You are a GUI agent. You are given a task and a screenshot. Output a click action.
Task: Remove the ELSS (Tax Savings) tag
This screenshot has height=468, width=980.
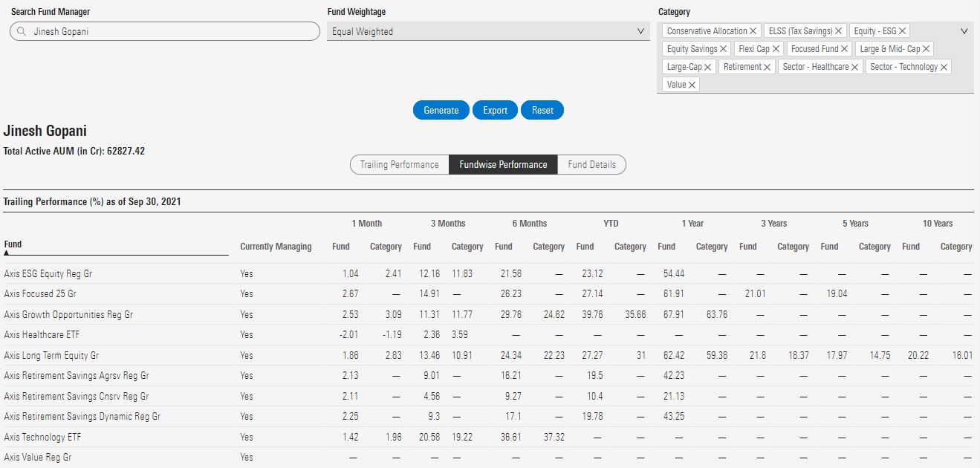tap(839, 31)
